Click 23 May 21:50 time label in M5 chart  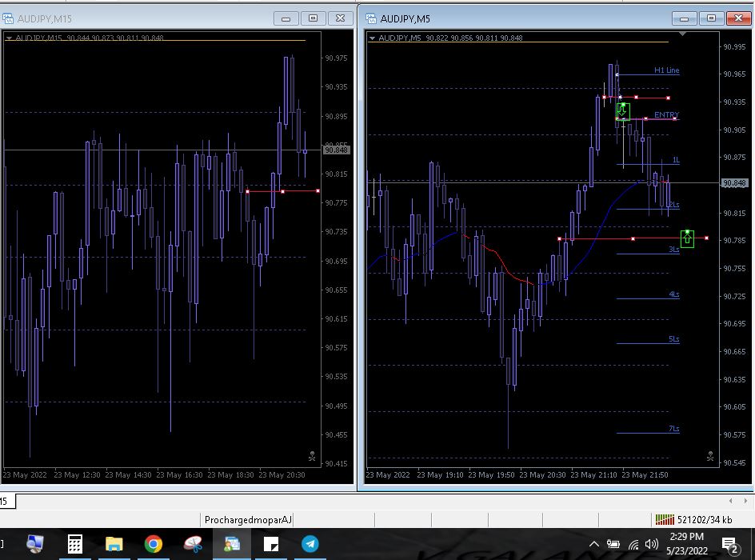645,474
